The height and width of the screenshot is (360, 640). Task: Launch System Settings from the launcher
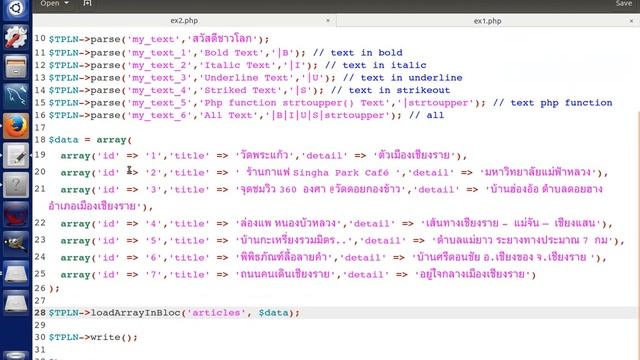16,37
